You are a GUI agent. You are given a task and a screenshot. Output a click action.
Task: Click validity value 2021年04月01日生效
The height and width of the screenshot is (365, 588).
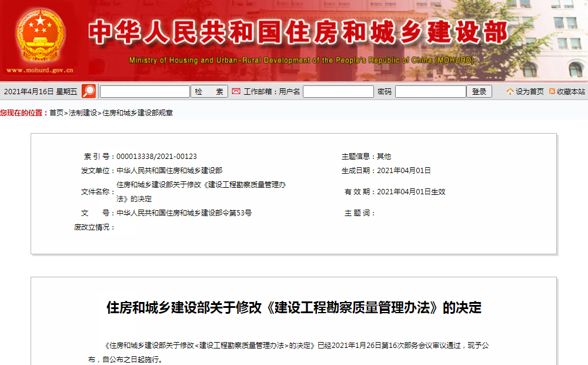click(411, 191)
